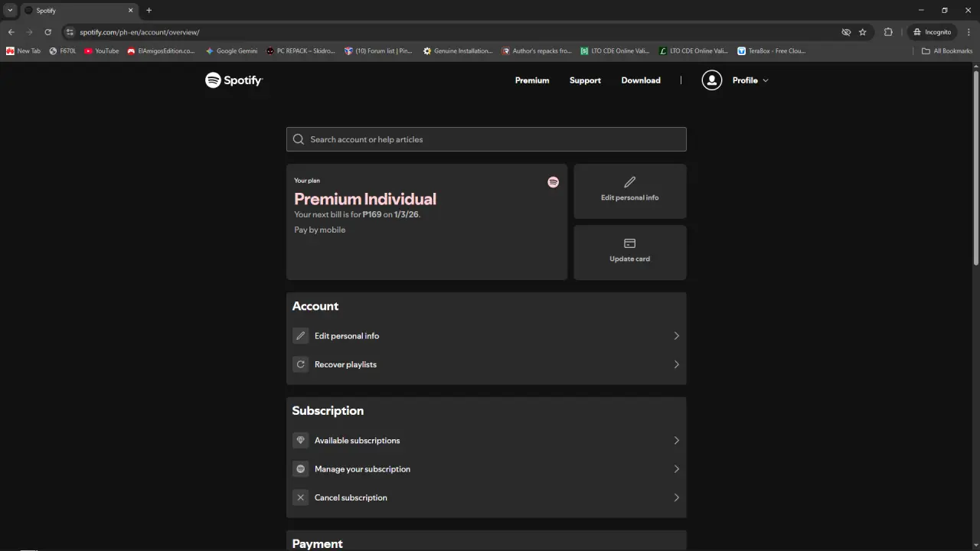980x551 pixels.
Task: Open the Support nav item
Action: coord(585,80)
